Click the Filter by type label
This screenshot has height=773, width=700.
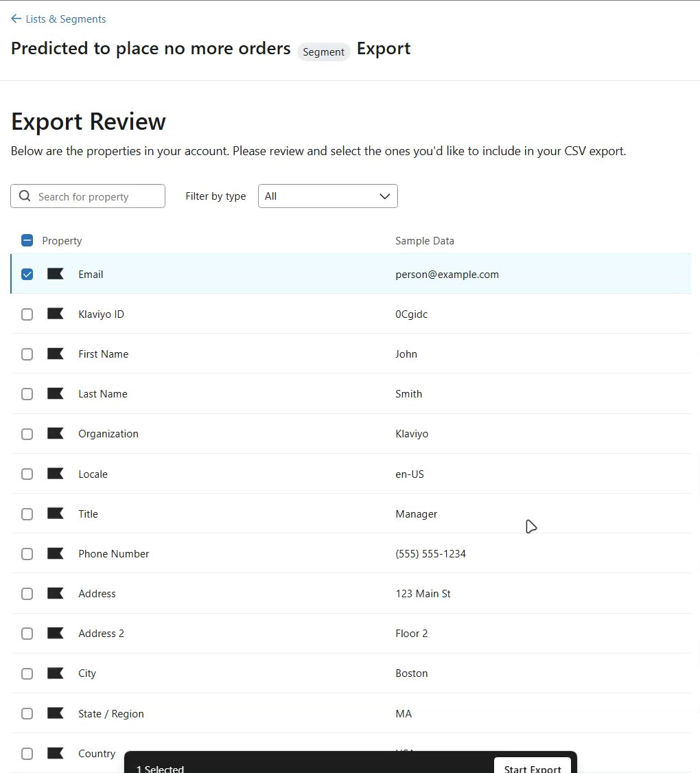[215, 196]
